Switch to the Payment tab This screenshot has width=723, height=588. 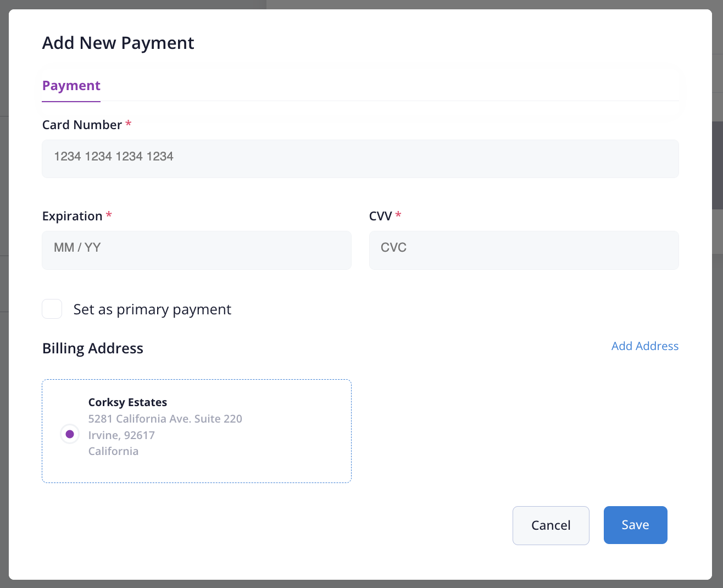71,86
